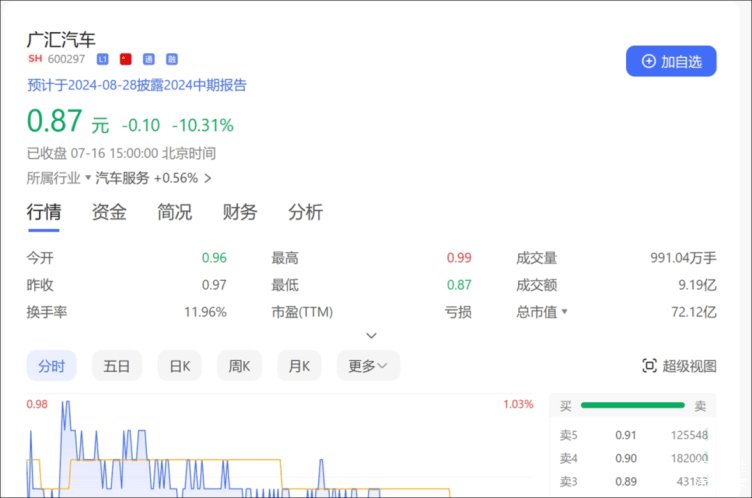Open the 更多 chart period dropdown

coord(368,366)
